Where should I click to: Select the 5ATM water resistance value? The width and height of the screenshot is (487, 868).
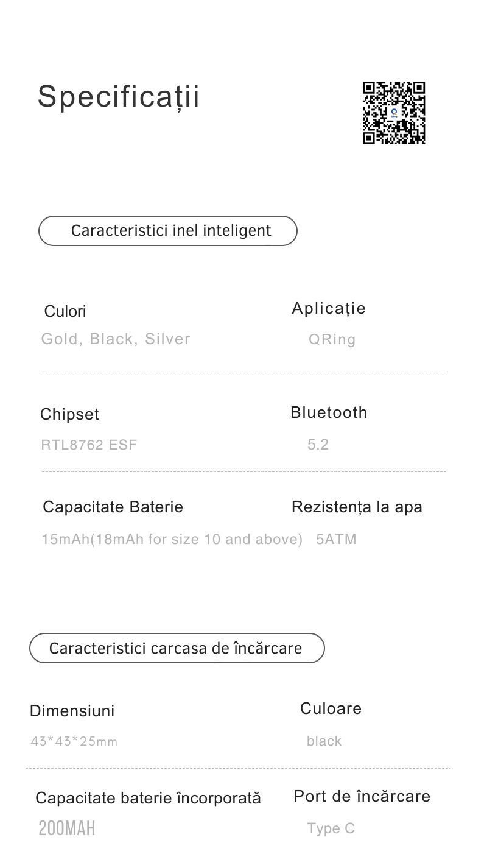click(336, 539)
